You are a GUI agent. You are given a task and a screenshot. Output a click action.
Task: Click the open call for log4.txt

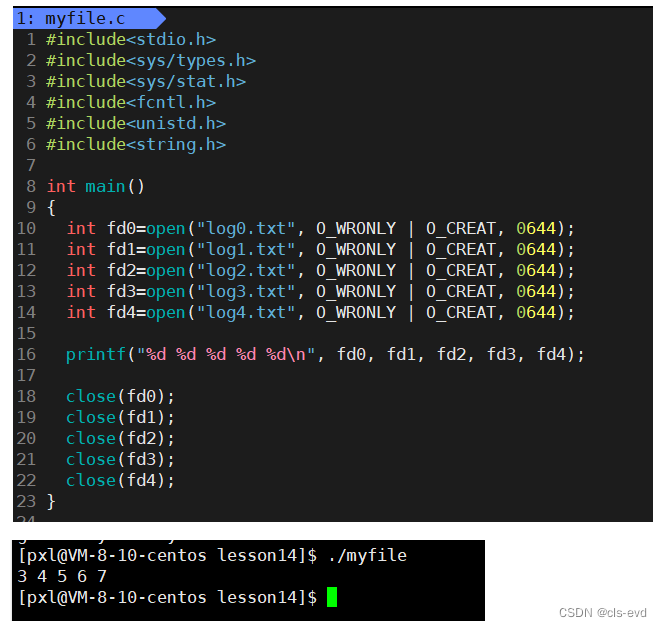pyautogui.click(x=166, y=313)
